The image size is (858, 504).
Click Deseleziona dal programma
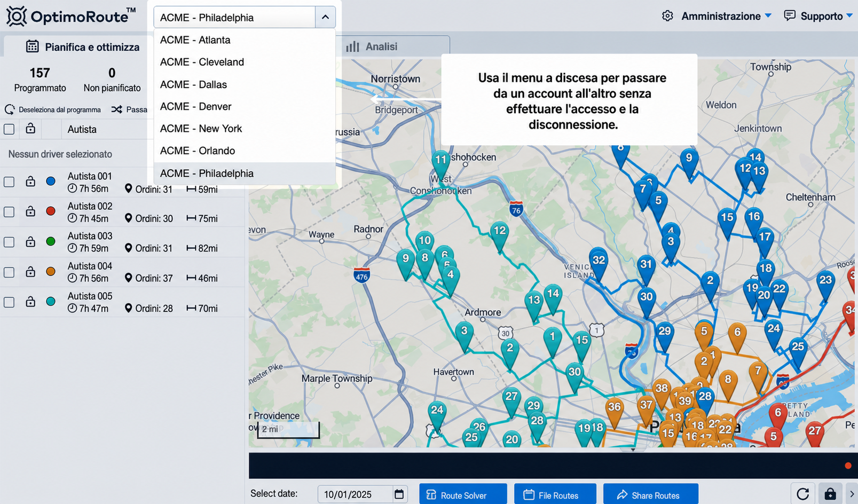[53, 109]
